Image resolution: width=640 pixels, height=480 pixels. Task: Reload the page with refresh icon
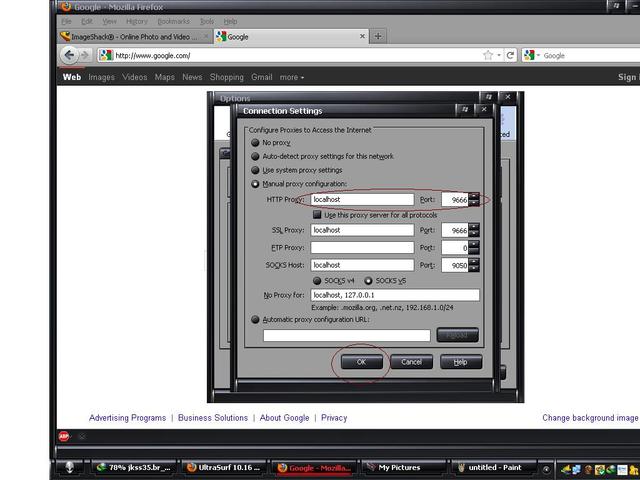[510, 55]
